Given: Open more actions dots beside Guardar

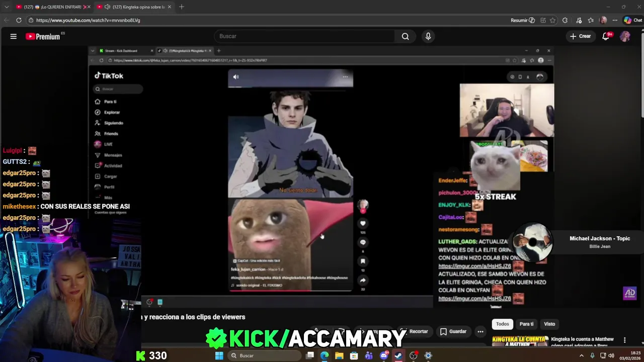Looking at the screenshot, I should tap(480, 331).
